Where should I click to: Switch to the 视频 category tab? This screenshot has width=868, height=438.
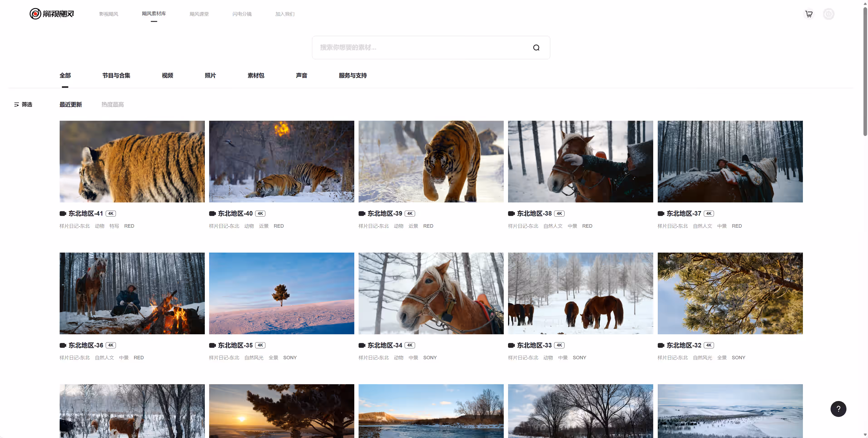(167, 76)
